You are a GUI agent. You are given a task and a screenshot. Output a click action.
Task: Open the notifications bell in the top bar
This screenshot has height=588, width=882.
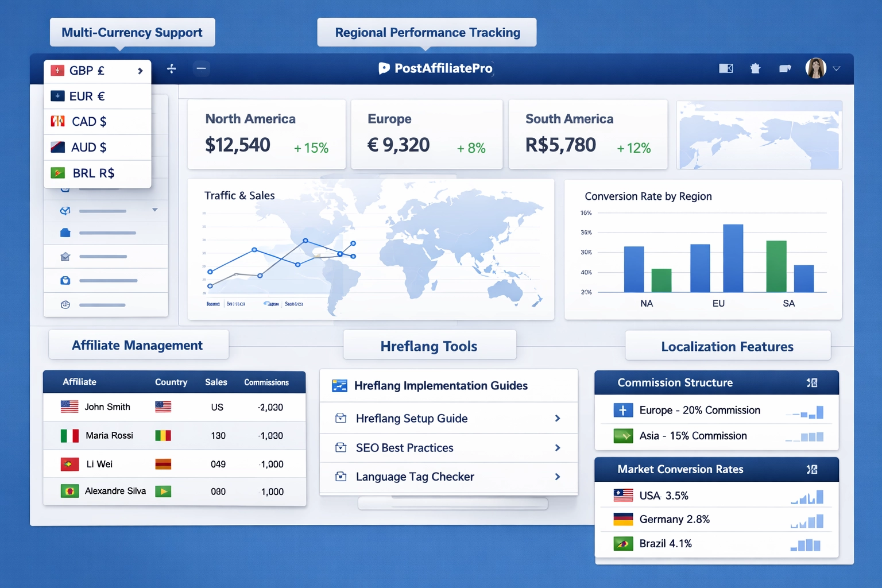[755, 68]
